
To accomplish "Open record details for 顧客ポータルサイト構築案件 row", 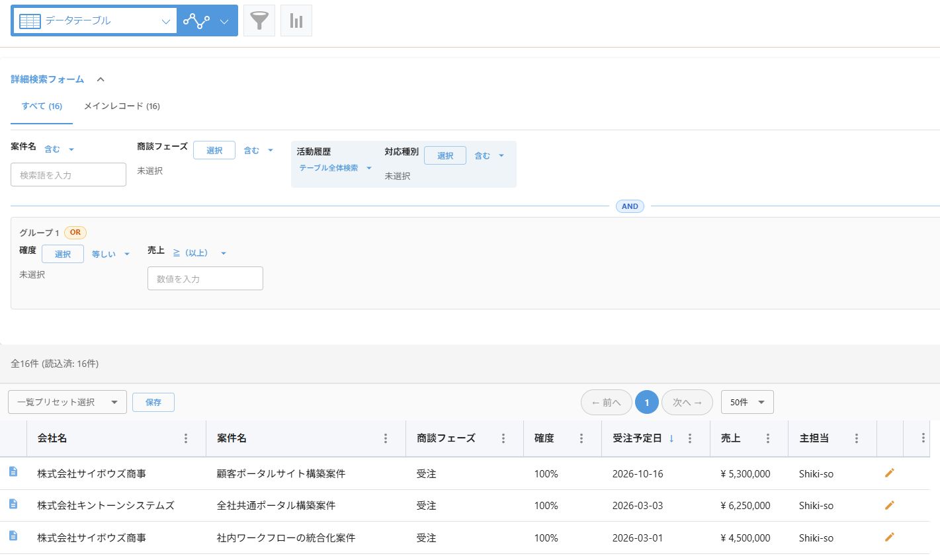I will tap(13, 472).
